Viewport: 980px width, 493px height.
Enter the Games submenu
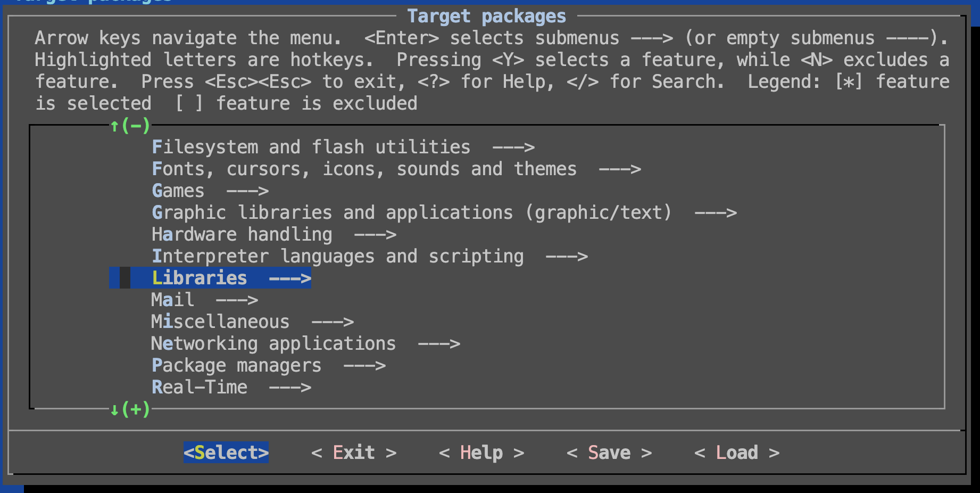click(x=178, y=191)
